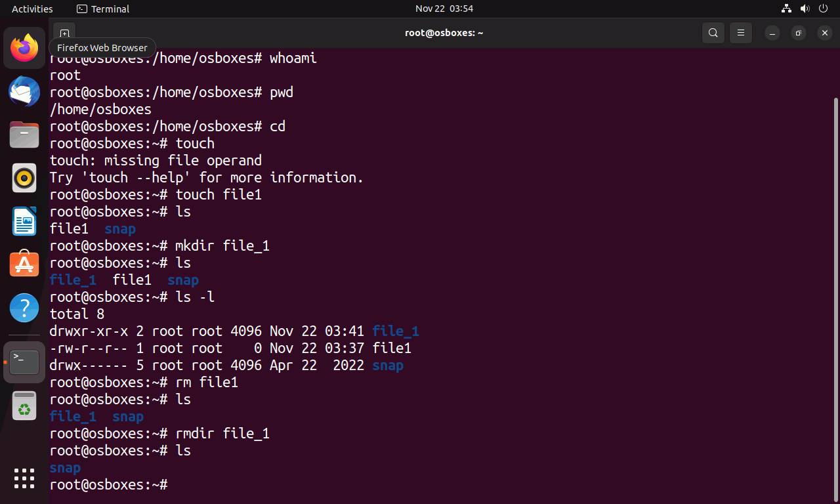Launch Firefox Web Browser from dock

click(24, 48)
